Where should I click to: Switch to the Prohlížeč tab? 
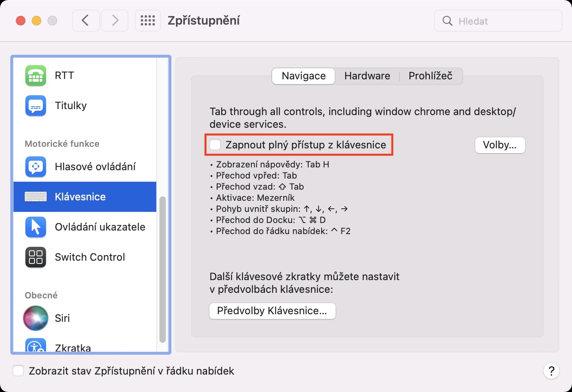(430, 76)
